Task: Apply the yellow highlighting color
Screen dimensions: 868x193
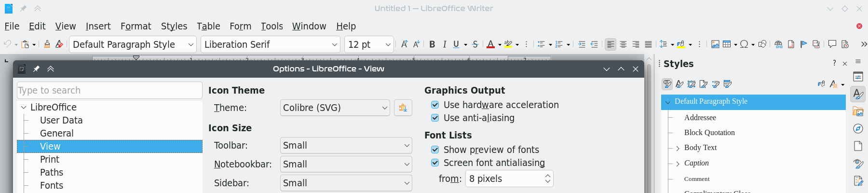Action: [x=508, y=44]
